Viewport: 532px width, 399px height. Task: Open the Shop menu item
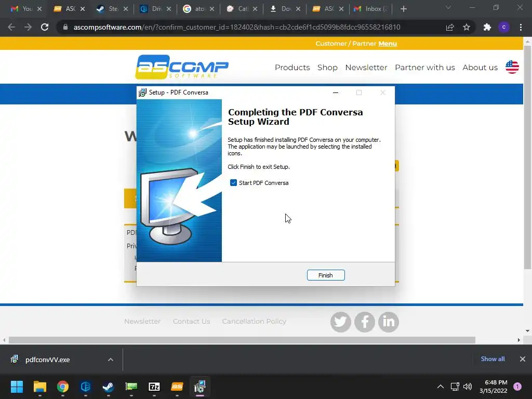[x=327, y=68]
